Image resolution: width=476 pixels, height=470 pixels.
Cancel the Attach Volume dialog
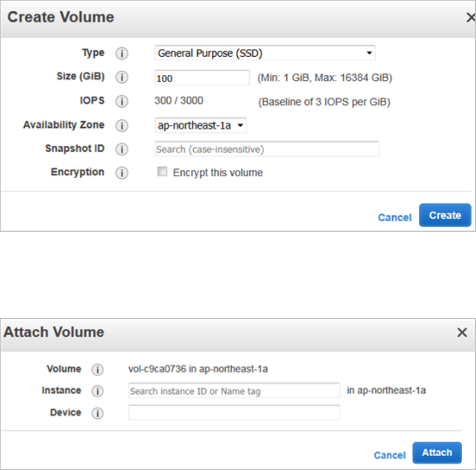[390, 455]
